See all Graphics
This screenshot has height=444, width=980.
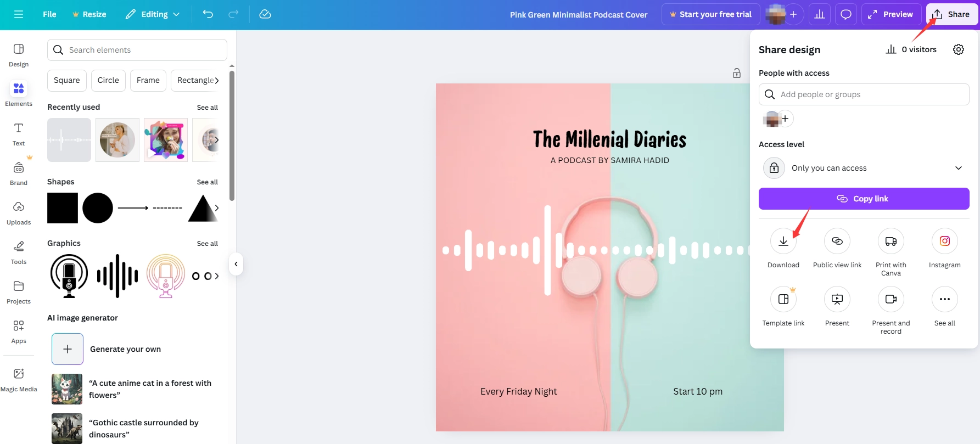(x=208, y=244)
